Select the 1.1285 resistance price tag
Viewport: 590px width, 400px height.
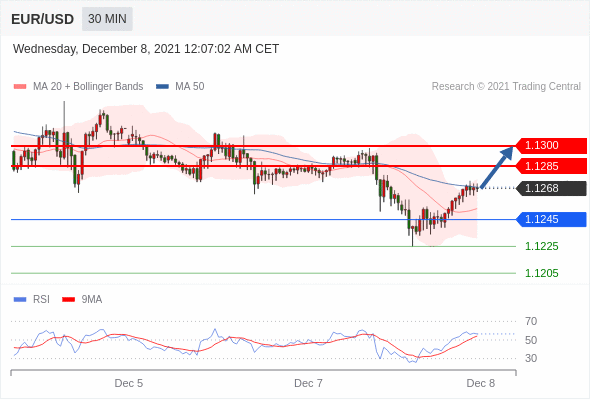[551, 166]
